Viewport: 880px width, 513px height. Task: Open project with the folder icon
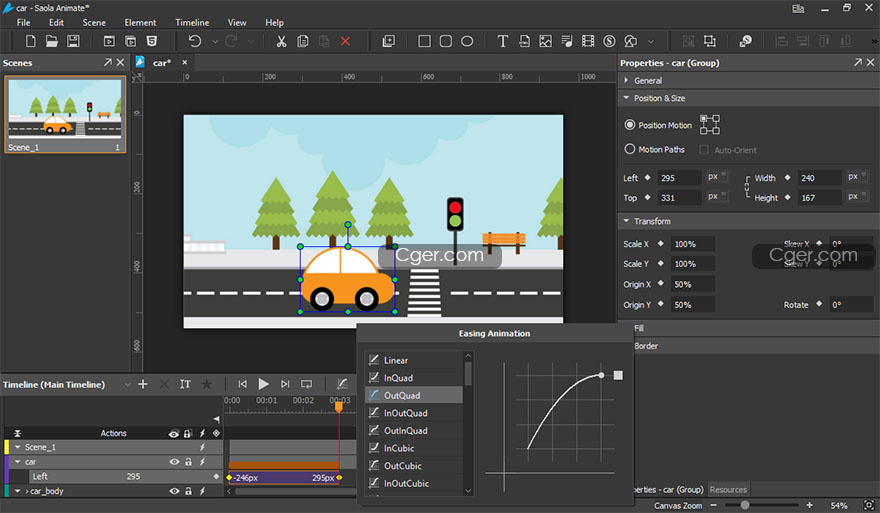point(52,41)
